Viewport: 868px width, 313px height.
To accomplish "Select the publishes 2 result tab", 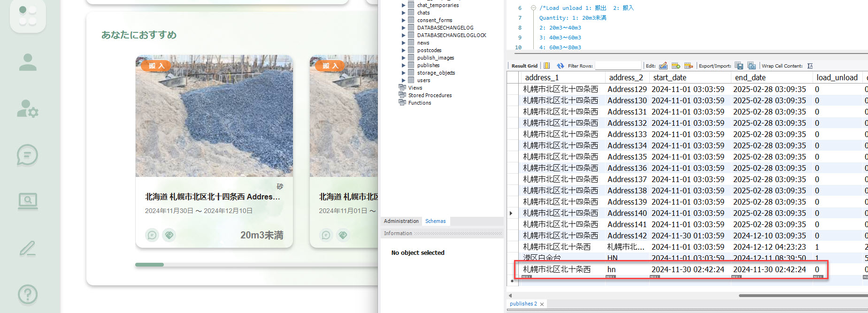I will tap(523, 304).
